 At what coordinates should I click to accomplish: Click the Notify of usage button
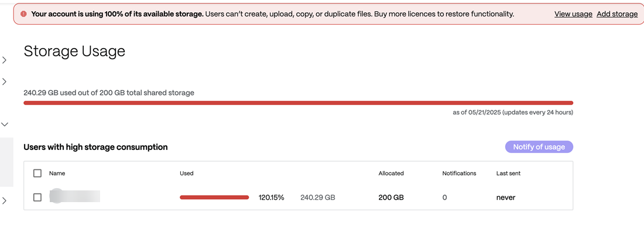(x=539, y=147)
